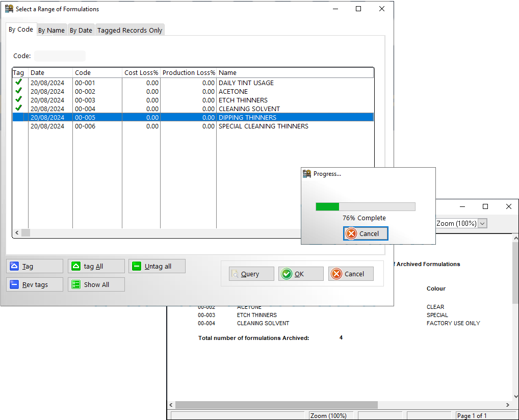Image resolution: width=519 pixels, height=420 pixels.
Task: Click the blue Tag button icon
Action: 14,266
